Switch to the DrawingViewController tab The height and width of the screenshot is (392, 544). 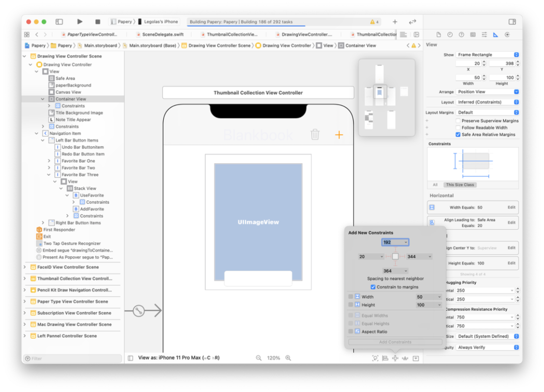click(304, 34)
